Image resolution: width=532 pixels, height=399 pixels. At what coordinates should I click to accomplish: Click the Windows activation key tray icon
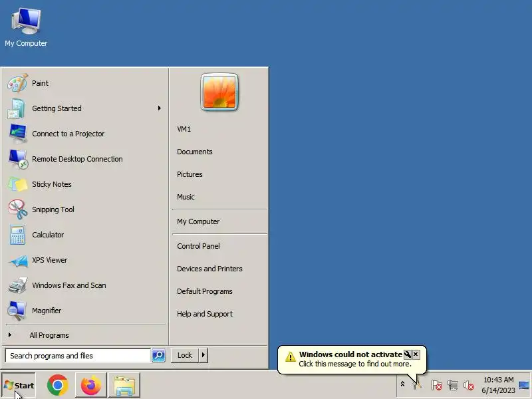[418, 385]
